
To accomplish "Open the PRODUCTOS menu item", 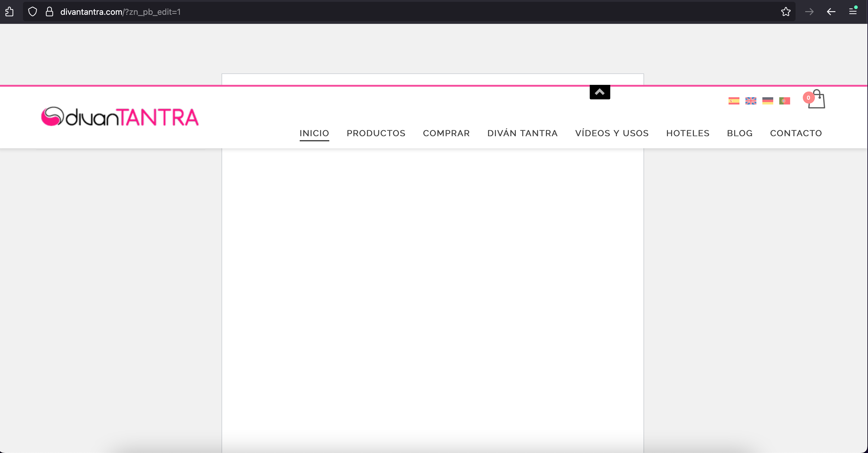I will click(x=376, y=133).
